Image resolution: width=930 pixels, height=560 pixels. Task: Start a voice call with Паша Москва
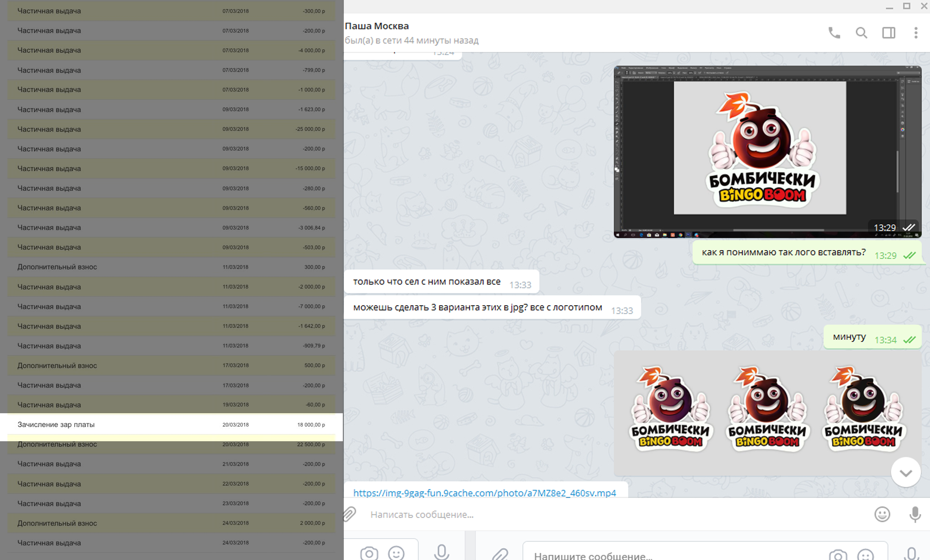tap(834, 33)
